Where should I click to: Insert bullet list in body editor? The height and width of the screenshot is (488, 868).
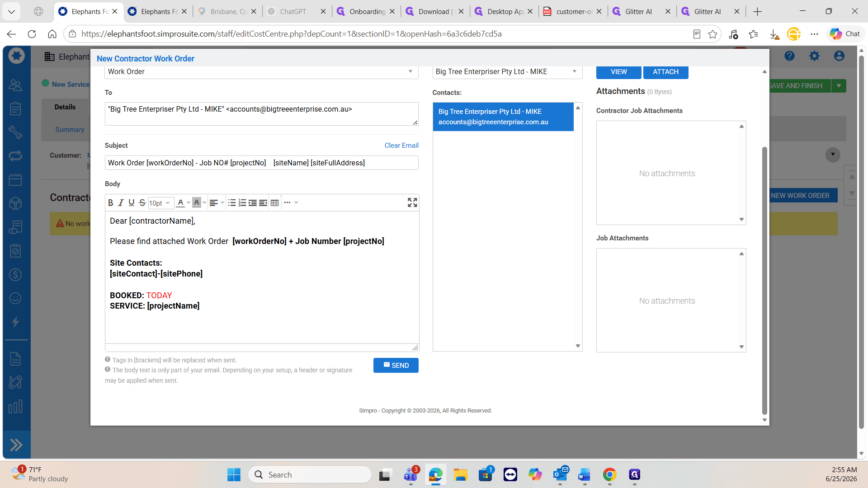[x=232, y=203]
